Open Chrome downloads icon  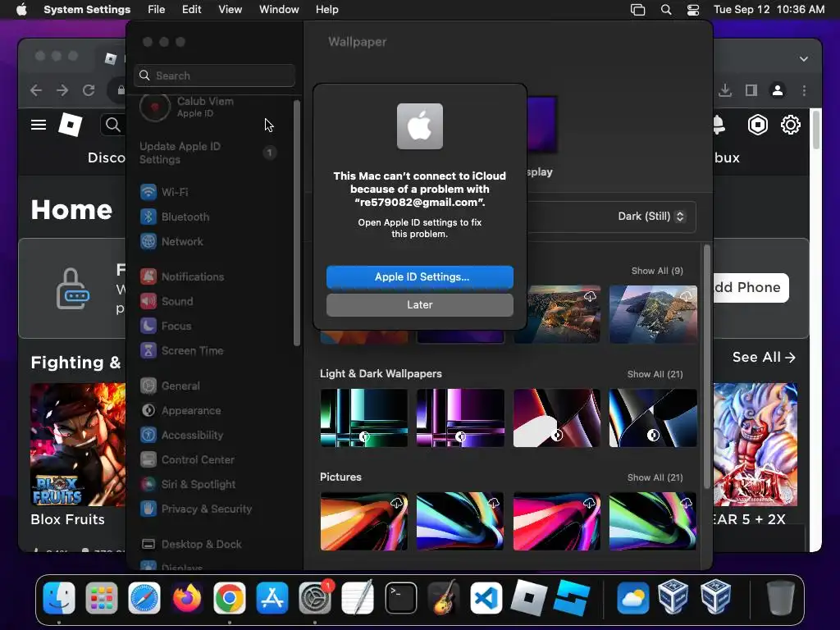pyautogui.click(x=725, y=90)
